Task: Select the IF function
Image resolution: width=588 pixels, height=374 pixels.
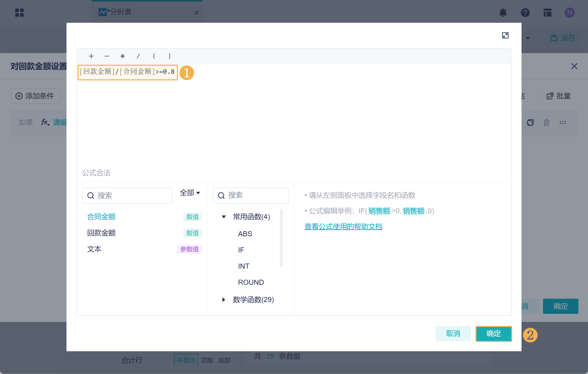Action: click(241, 250)
